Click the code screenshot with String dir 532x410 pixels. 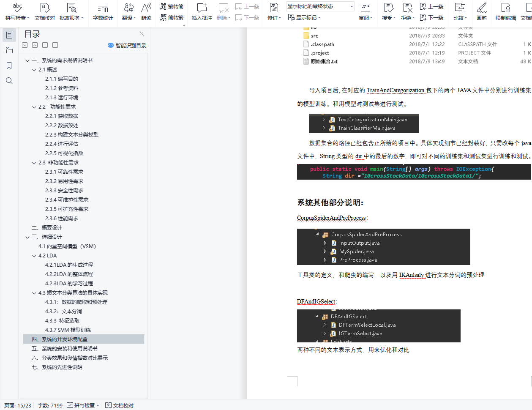pos(414,172)
